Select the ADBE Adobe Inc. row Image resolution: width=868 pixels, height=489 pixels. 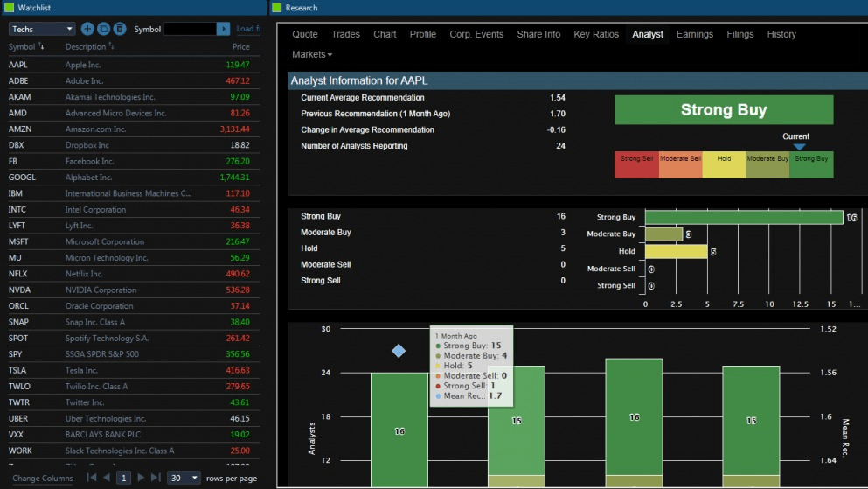134,80
